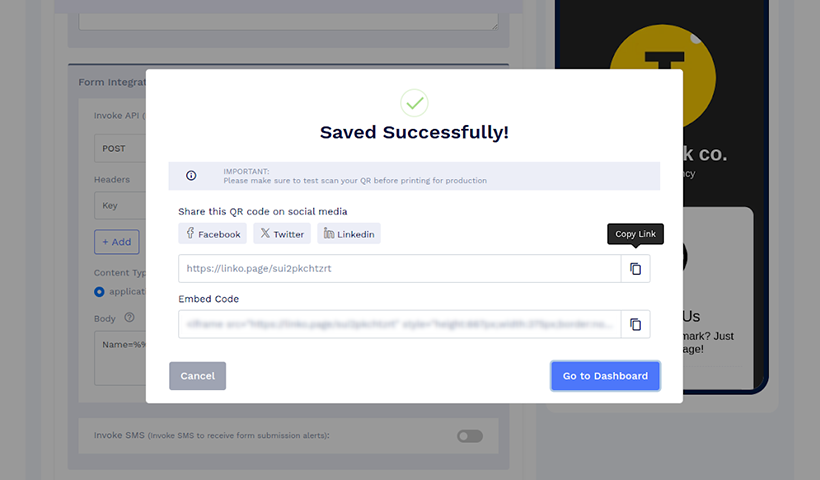820x480 pixels.
Task: Focus the Headers Key input field
Action: pyautogui.click(x=120, y=205)
